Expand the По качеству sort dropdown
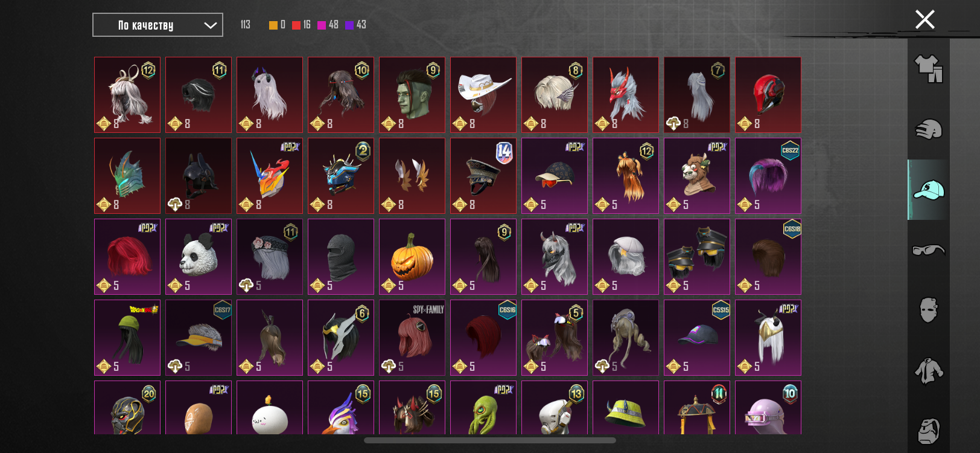This screenshot has width=980, height=453. pos(157,25)
